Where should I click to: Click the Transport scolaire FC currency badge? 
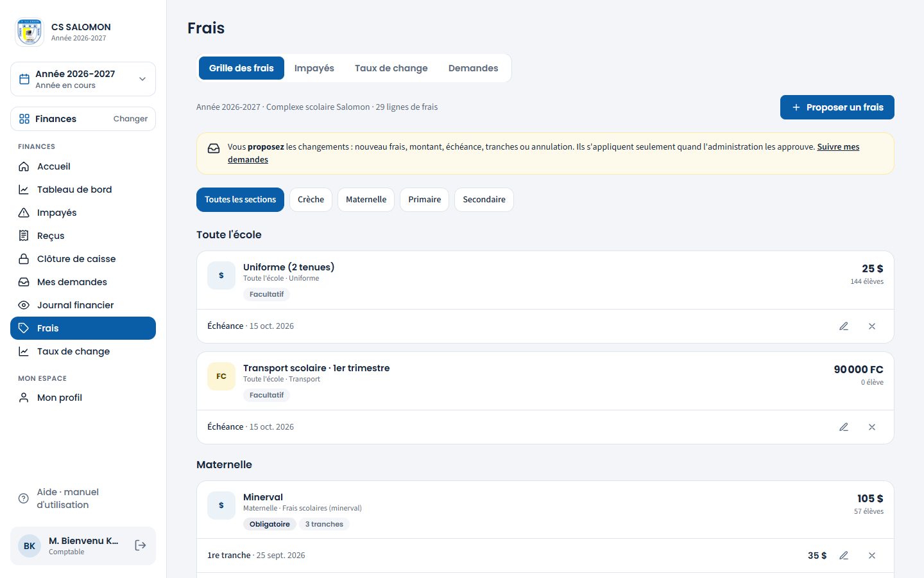click(221, 376)
